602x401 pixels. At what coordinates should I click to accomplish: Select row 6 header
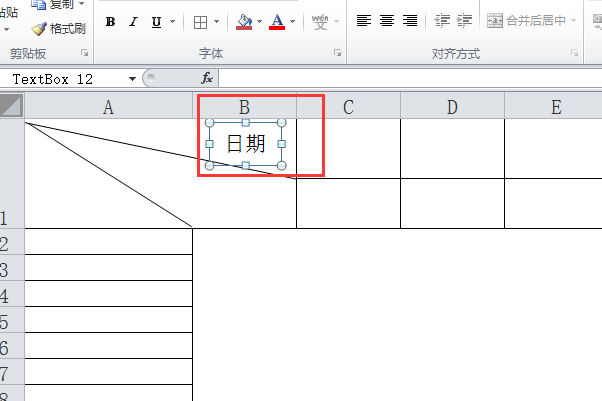click(x=12, y=346)
